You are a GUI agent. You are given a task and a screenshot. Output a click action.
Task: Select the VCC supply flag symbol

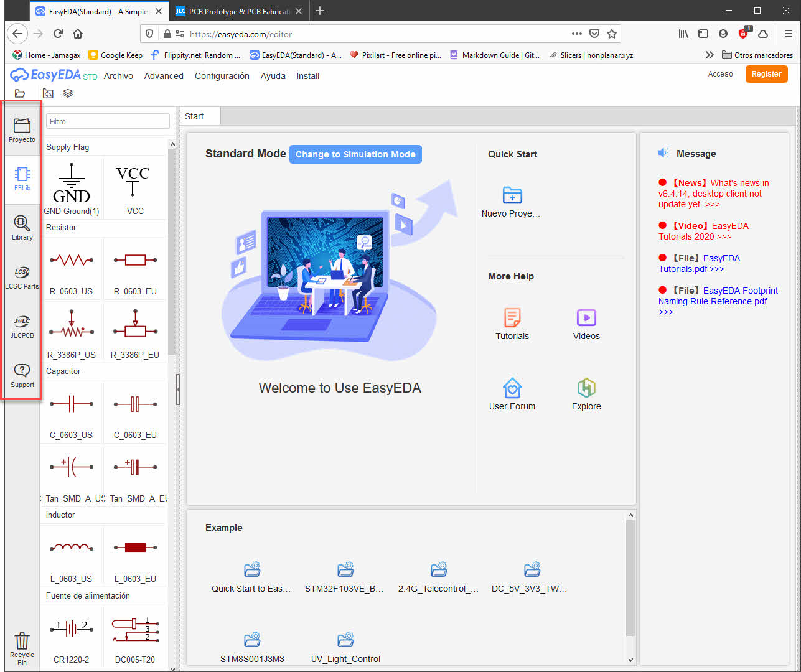coord(134,188)
